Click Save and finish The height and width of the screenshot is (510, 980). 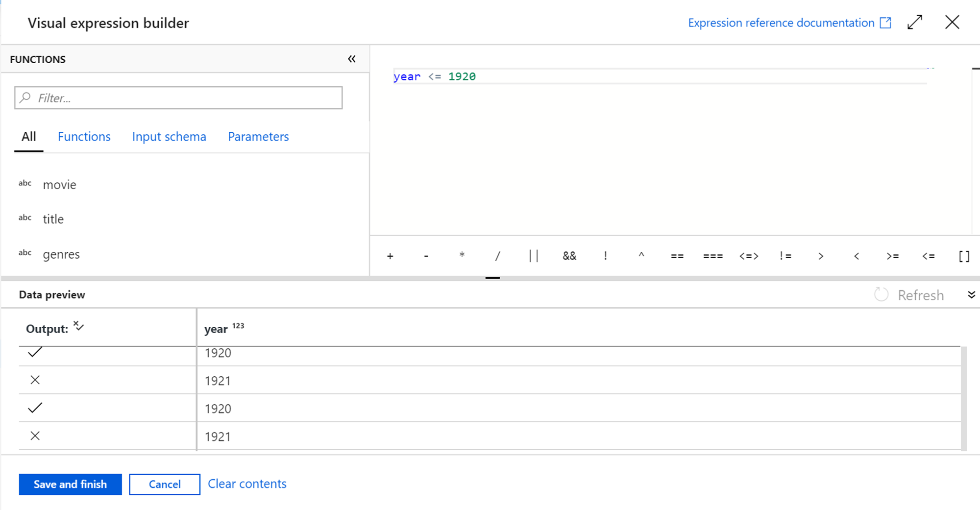coord(70,484)
